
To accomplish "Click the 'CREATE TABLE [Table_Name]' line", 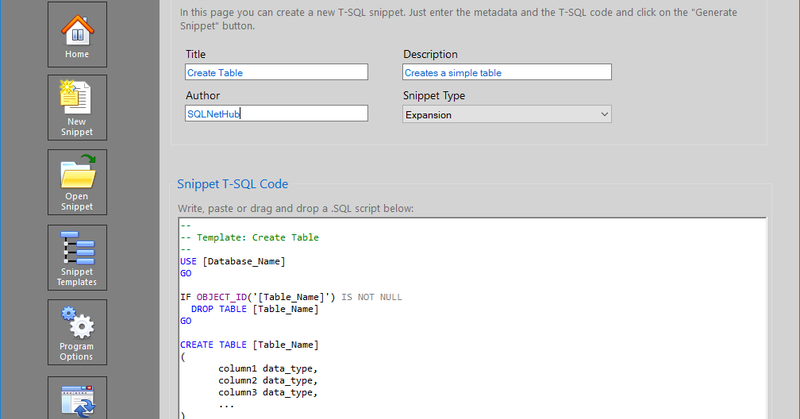I will [249, 344].
